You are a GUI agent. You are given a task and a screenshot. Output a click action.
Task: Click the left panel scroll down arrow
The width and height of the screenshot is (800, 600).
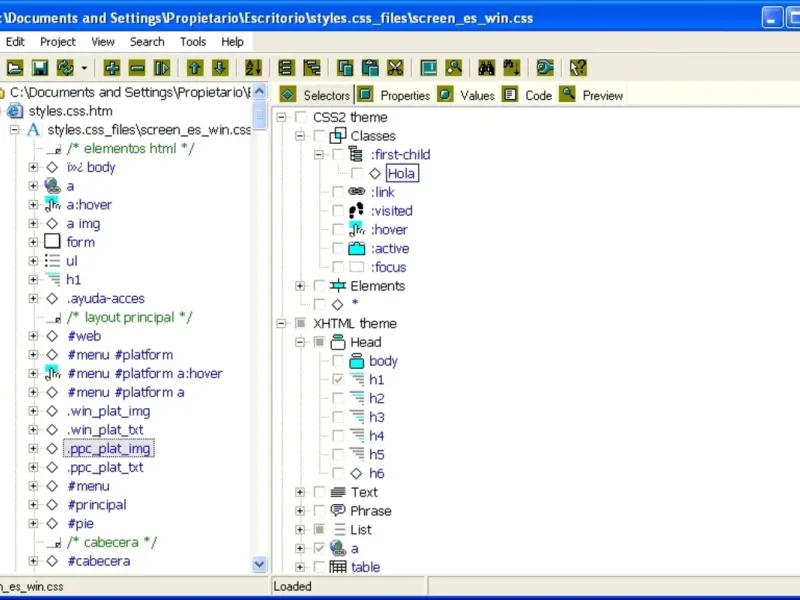(x=260, y=564)
